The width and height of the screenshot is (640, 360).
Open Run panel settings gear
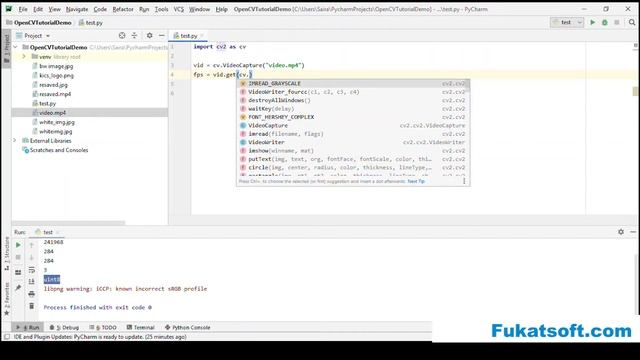621,232
